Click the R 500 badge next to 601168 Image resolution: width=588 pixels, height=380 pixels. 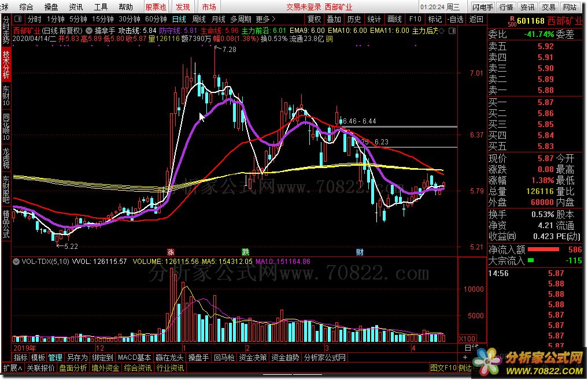pos(512,21)
